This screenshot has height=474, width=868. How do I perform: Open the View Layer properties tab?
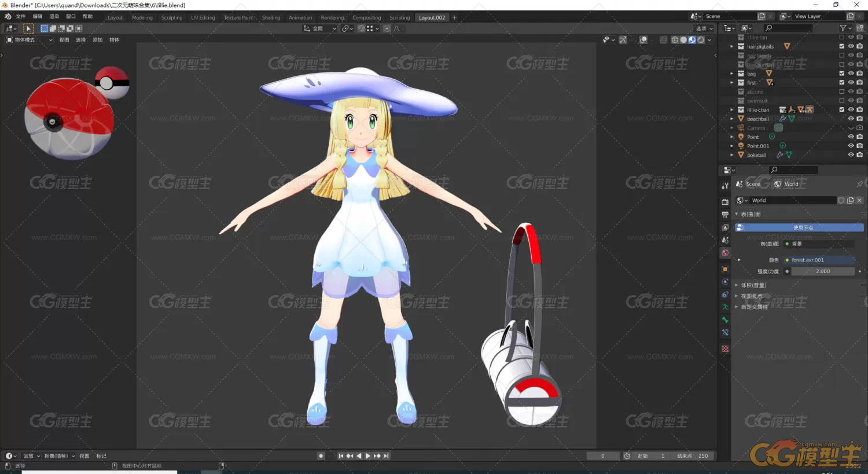(x=725, y=227)
